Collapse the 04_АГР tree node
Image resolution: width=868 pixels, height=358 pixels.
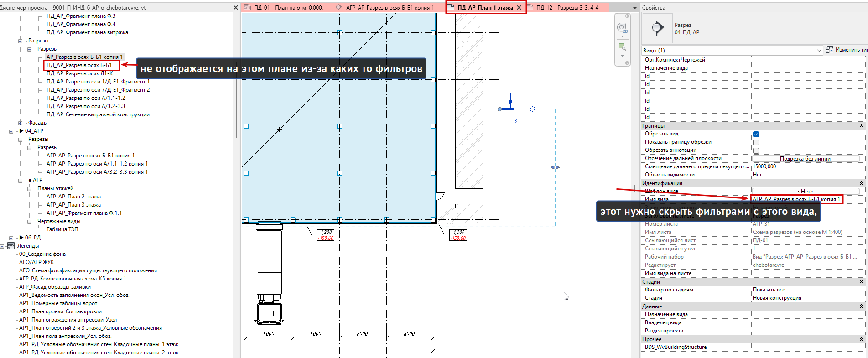(11, 131)
